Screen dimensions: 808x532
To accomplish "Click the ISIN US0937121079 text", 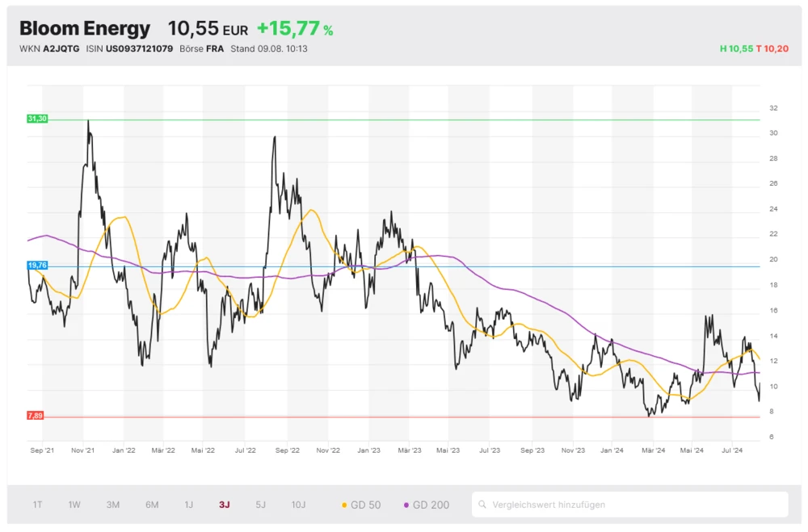I will (x=129, y=49).
